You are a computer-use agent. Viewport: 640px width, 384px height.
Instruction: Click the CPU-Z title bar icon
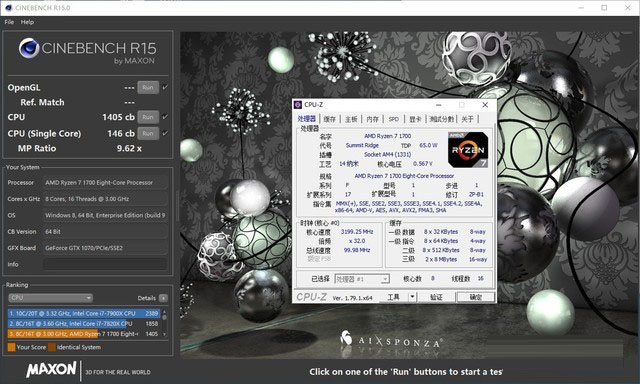(298, 105)
